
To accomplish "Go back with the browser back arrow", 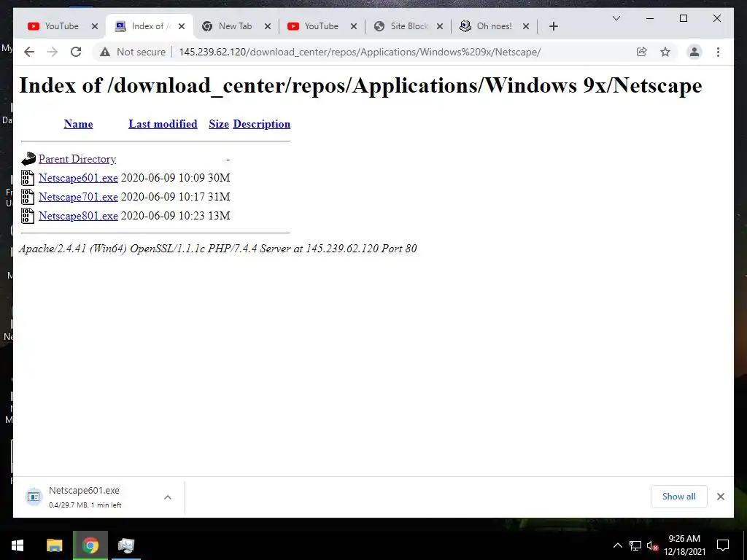I will pos(29,52).
